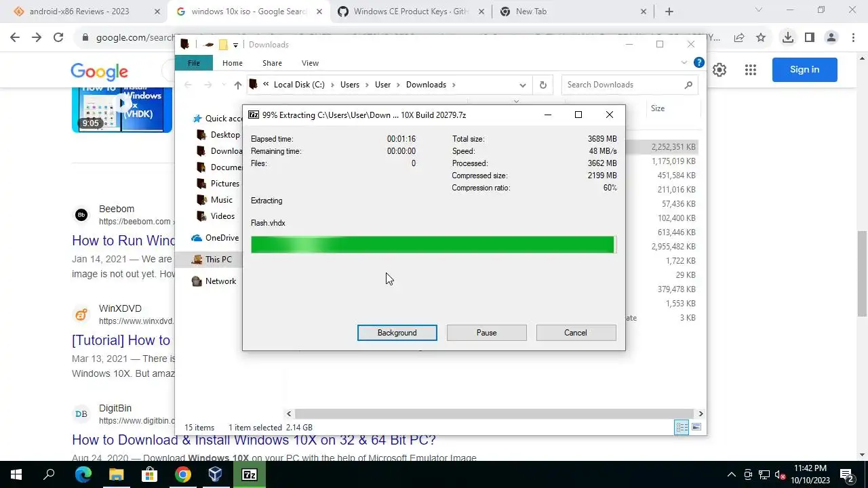Show hidden system tray icons
The image size is (868, 488).
731,474
